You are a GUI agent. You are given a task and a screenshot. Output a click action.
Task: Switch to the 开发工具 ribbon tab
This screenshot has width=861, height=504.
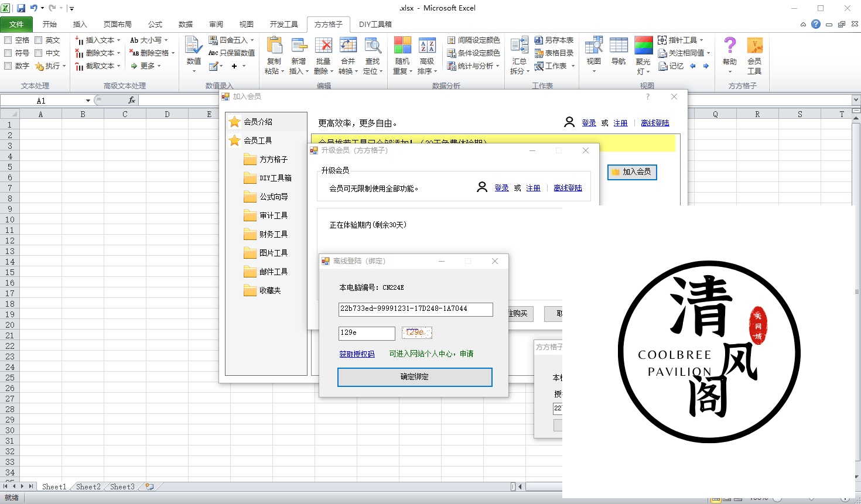tap(284, 24)
